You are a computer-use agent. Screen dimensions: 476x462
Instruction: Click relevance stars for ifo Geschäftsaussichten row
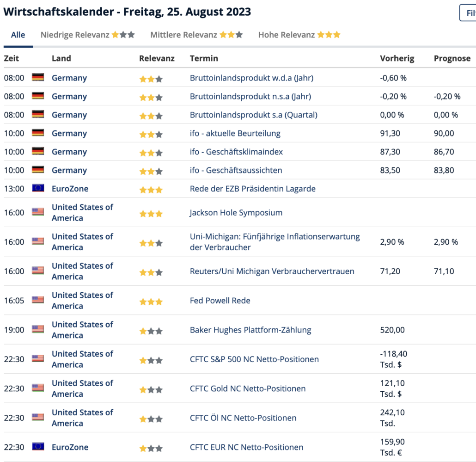(151, 171)
